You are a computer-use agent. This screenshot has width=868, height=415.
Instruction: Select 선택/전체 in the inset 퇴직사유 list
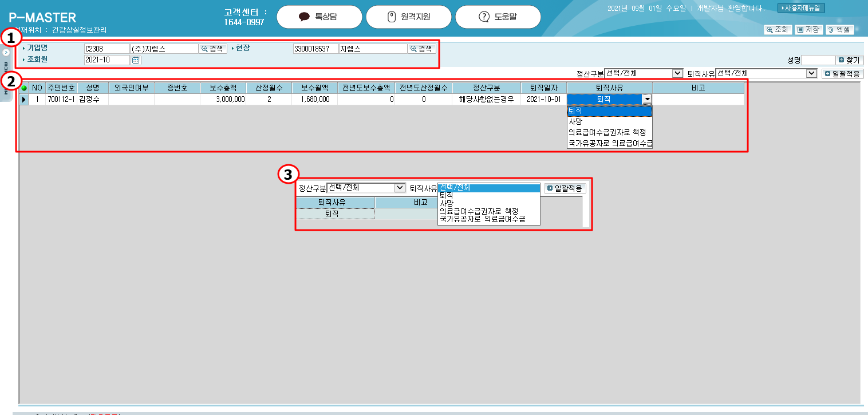[489, 188]
